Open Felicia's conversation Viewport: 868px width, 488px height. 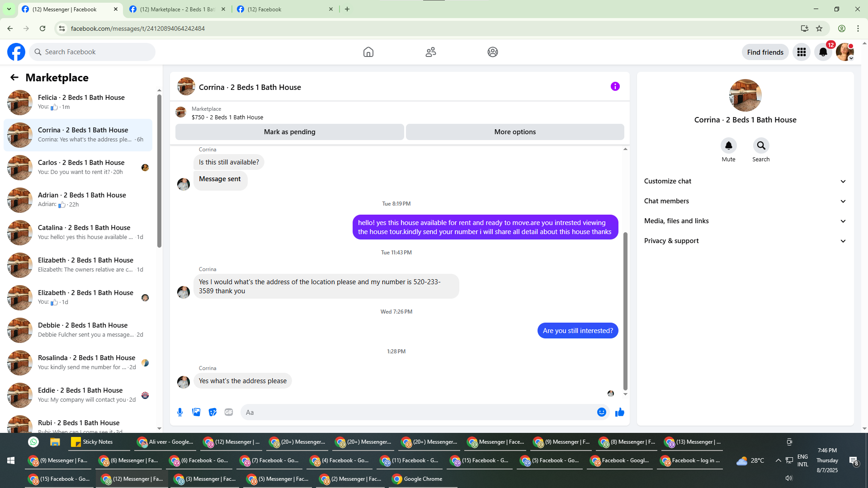pos(78,102)
